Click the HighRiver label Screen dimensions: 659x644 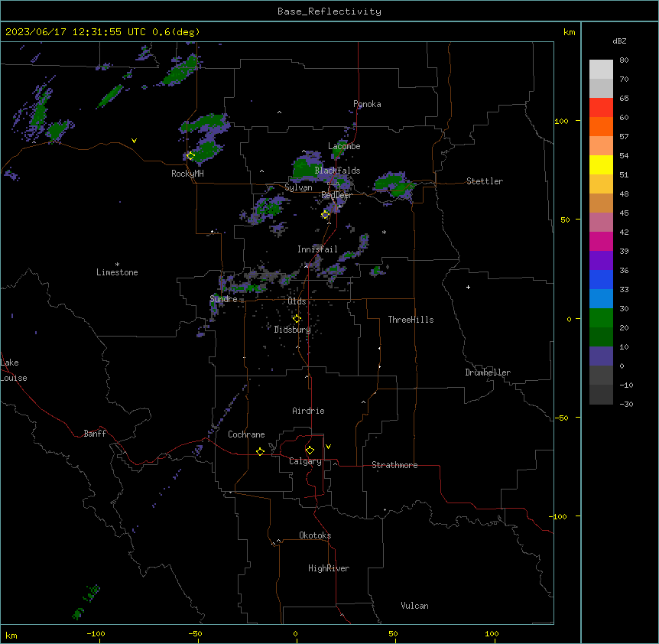tap(329, 568)
